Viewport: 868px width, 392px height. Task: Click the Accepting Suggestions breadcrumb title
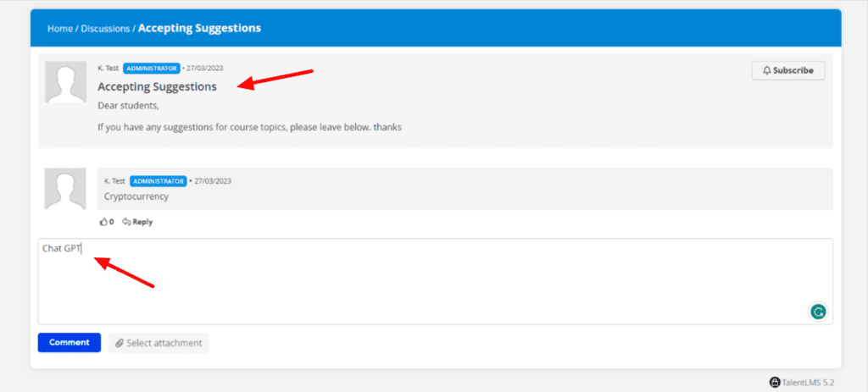click(199, 28)
